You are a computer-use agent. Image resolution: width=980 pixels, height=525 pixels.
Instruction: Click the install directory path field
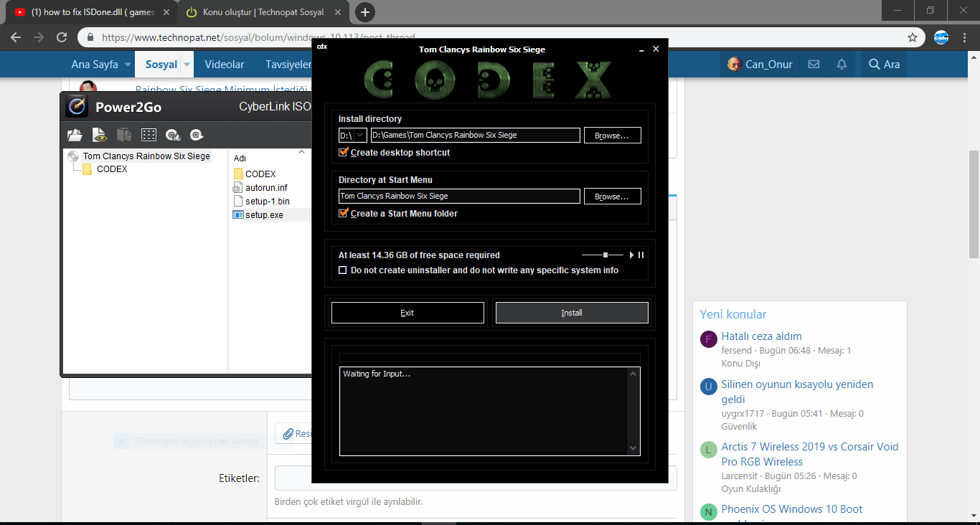point(475,135)
